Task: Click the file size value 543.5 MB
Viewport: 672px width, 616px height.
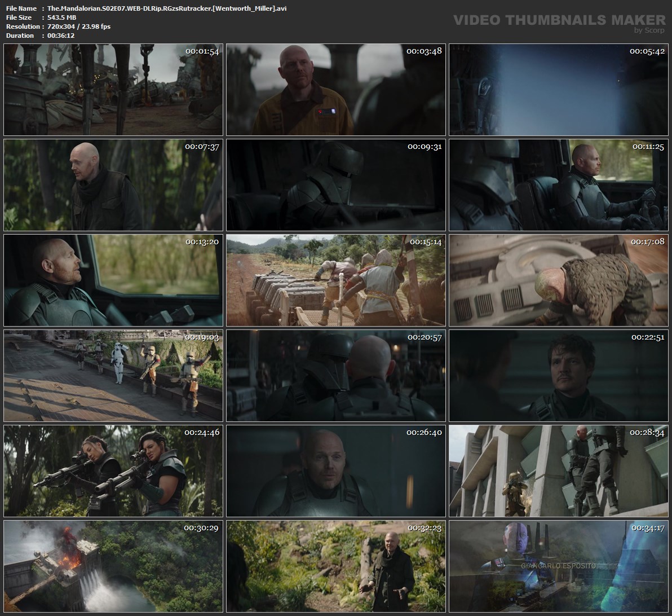Action: (x=61, y=17)
